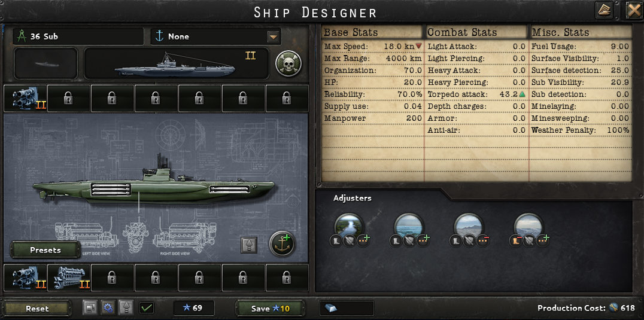The height and width of the screenshot is (320, 644).
Task: Toggle the copy-design icon next to Reset
Action: click(90, 307)
